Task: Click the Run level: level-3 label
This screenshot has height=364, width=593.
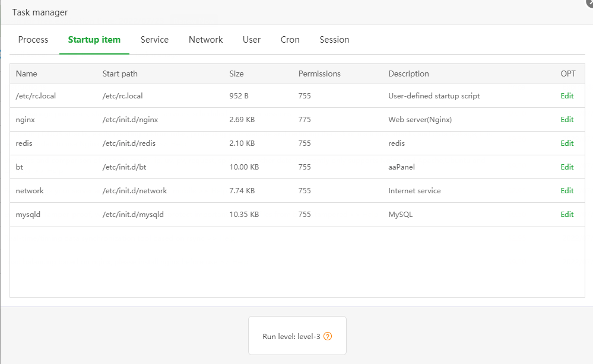Action: pyautogui.click(x=291, y=337)
